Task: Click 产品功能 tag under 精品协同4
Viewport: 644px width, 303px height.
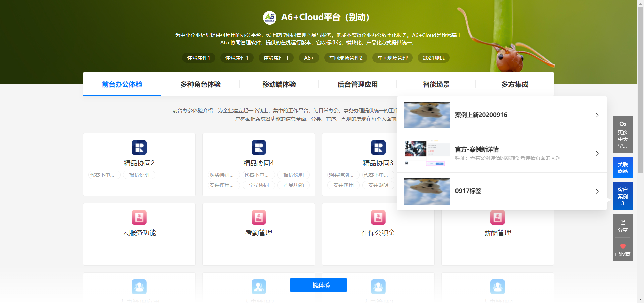Action: click(293, 185)
